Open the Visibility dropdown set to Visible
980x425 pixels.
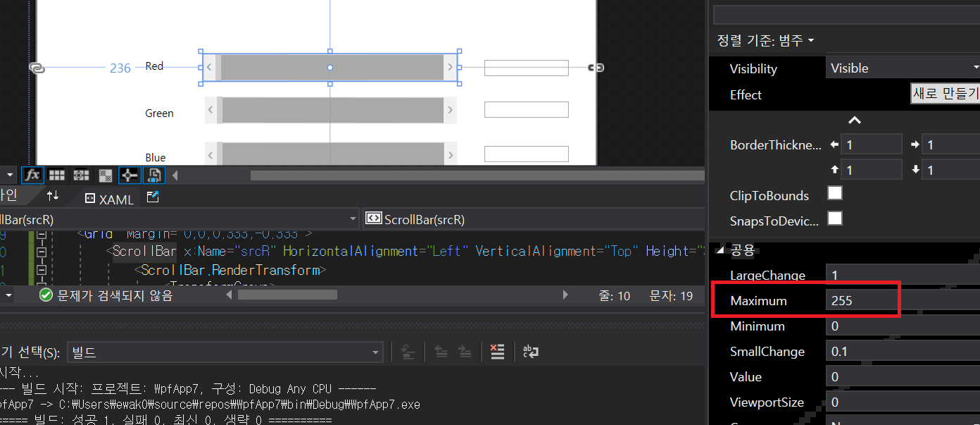[x=903, y=68]
